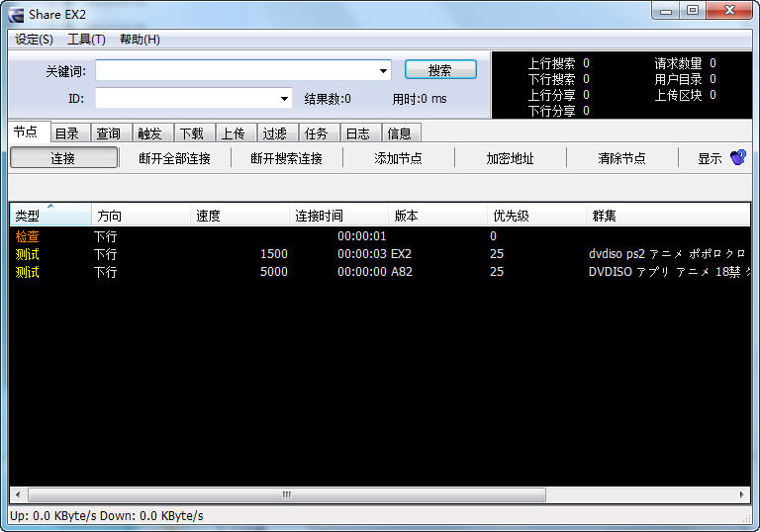
Task: Click the blue icon beside 显示
Action: point(737,157)
